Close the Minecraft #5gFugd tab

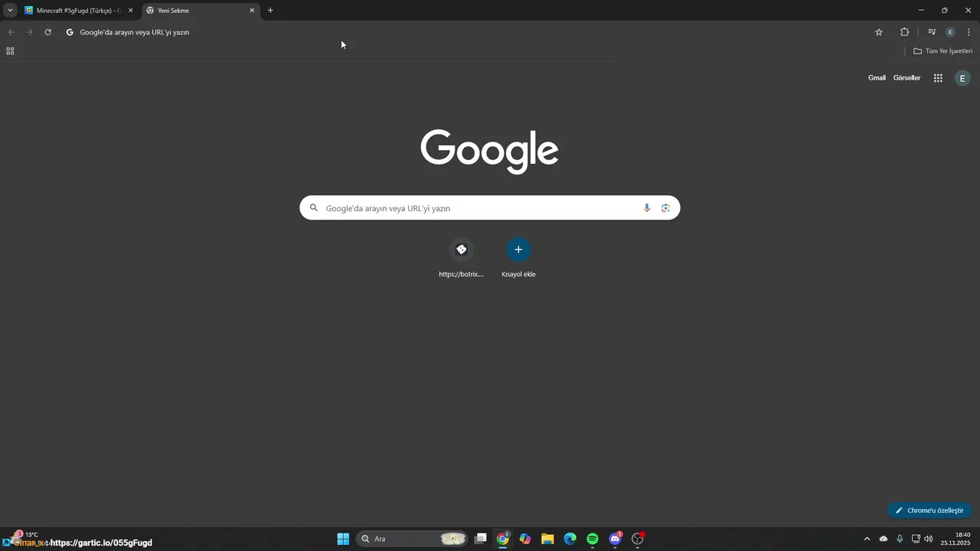[130, 11]
